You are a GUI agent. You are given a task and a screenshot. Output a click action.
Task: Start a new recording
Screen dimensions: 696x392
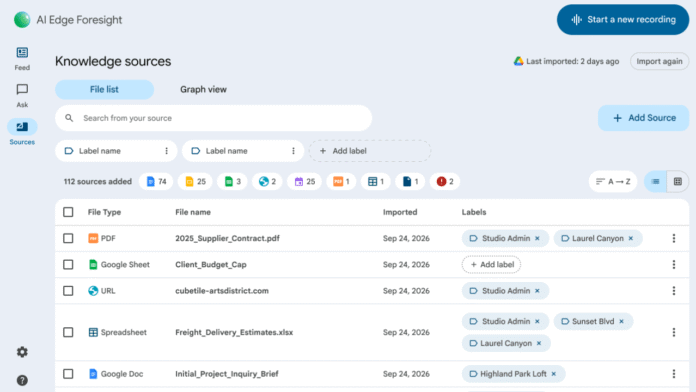tap(623, 20)
